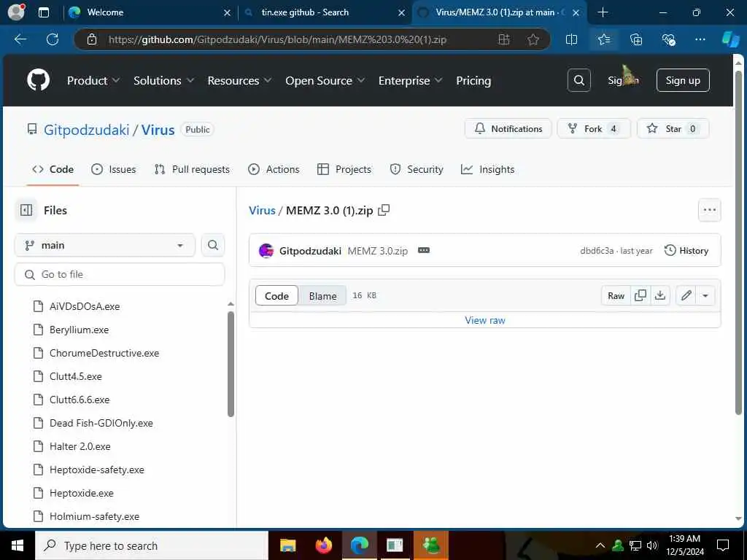Click the Edge profile avatar
This screenshot has width=747, height=560.
tap(17, 12)
